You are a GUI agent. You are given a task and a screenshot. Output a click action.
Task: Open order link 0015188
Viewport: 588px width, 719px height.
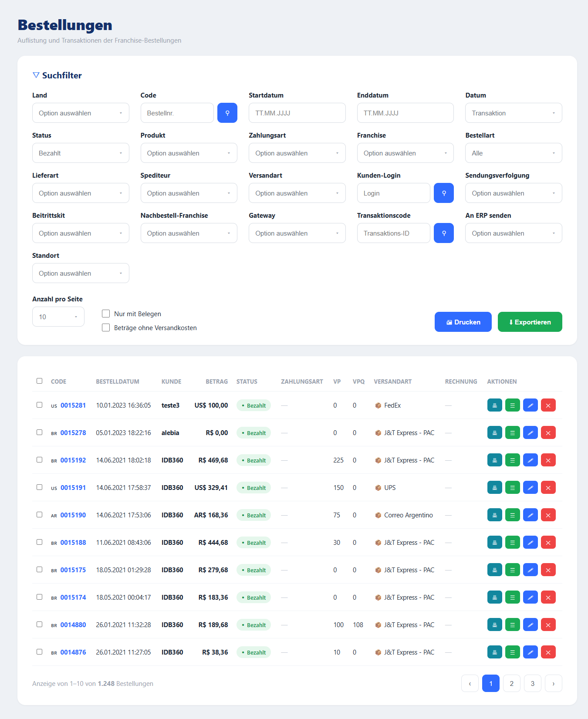[73, 543]
